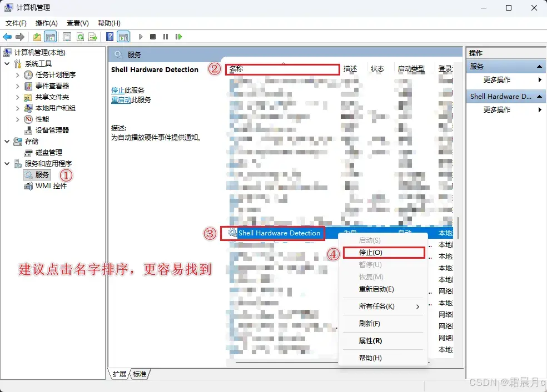Open 磁盘管理 in the tree
This screenshot has width=547, height=392.
coord(49,153)
